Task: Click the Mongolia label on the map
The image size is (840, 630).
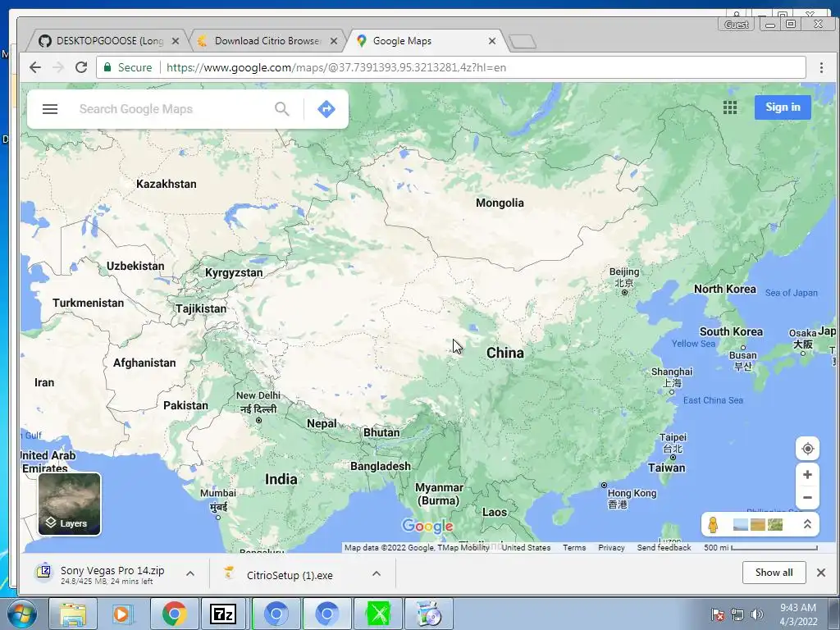Action: click(x=500, y=203)
